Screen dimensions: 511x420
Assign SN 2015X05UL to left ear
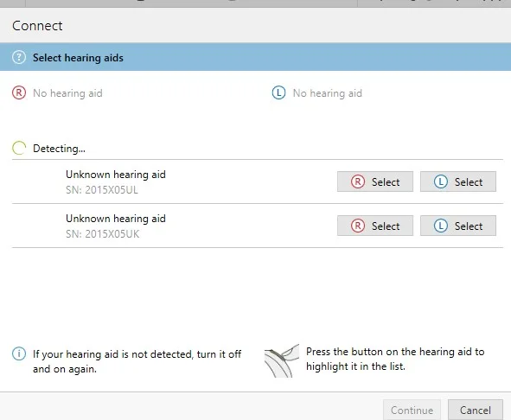click(458, 181)
